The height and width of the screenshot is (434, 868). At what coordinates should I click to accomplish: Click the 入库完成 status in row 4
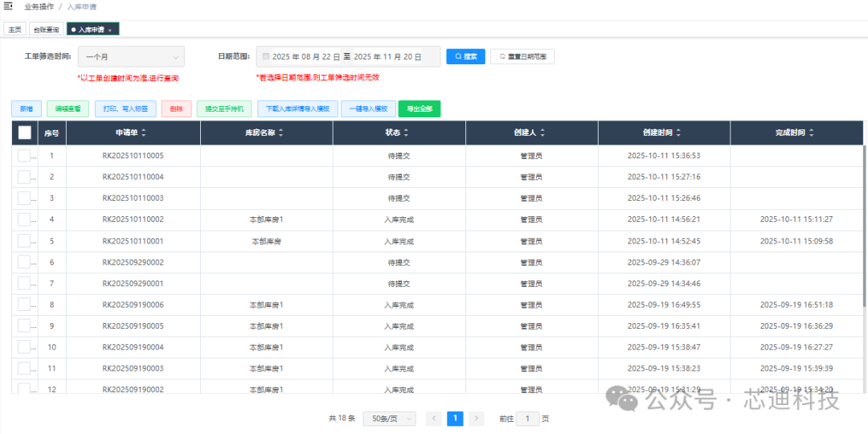(399, 219)
